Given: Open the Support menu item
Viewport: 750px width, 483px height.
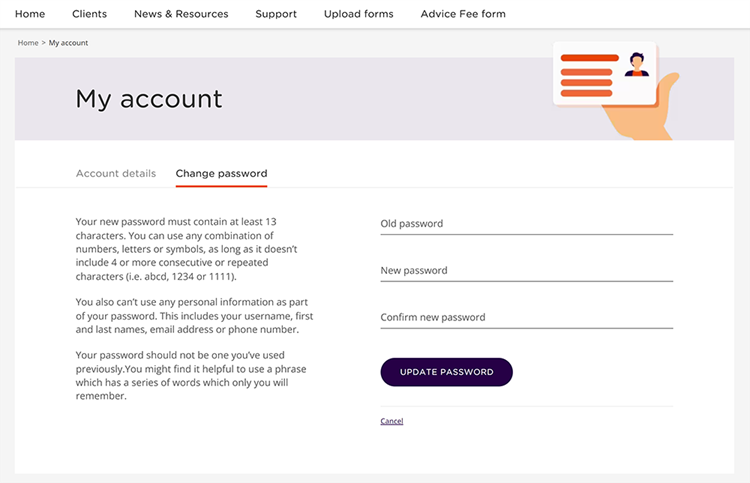Looking at the screenshot, I should (276, 14).
